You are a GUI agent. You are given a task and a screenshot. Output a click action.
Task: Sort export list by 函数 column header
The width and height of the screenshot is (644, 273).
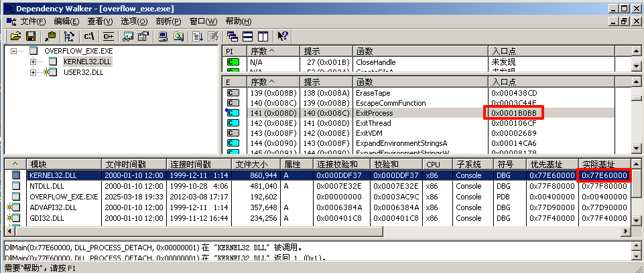(x=420, y=82)
